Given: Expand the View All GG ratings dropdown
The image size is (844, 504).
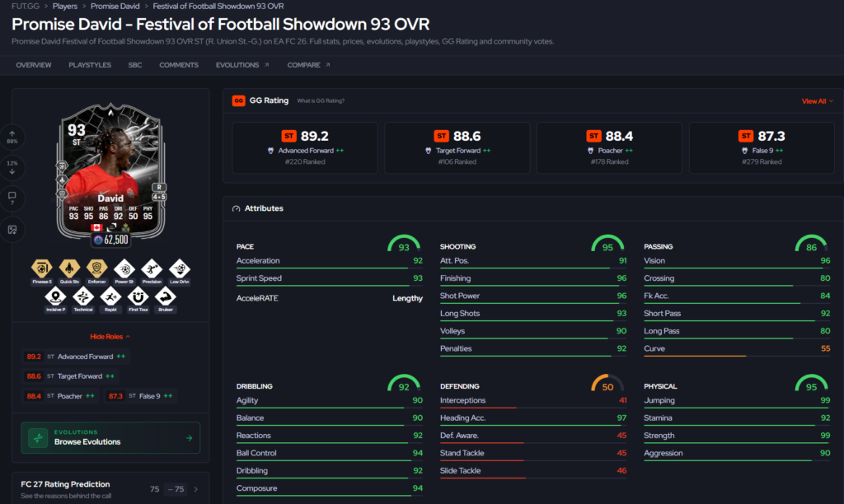Looking at the screenshot, I should pyautogui.click(x=817, y=101).
